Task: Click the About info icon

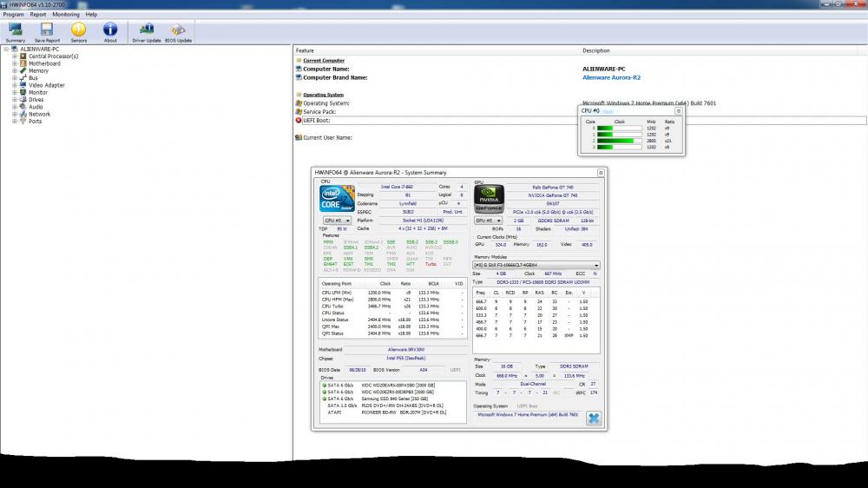Action: pos(110,31)
